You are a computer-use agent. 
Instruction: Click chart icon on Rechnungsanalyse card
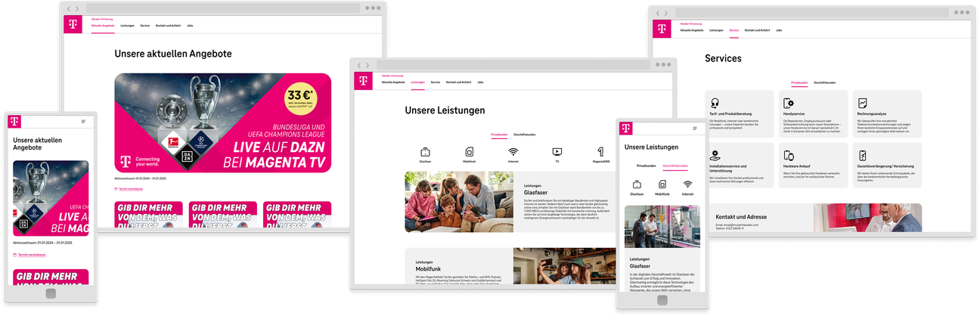click(863, 104)
